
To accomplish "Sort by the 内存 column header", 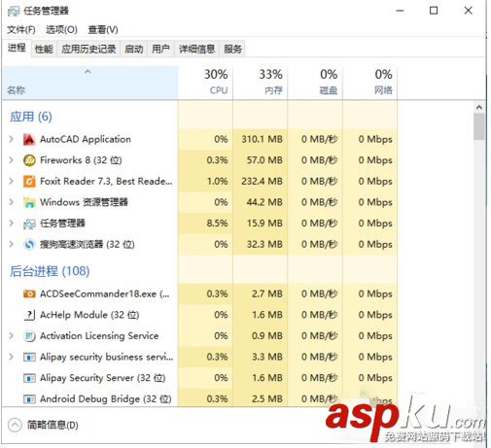I will pos(261,83).
